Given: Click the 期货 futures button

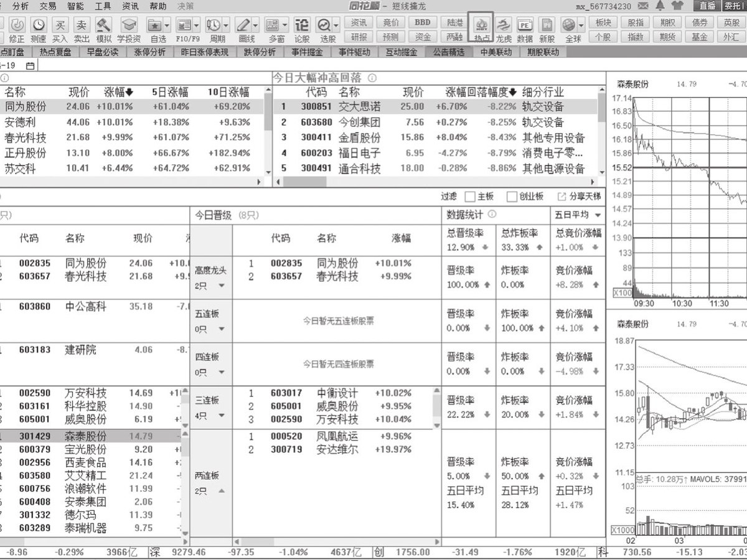Looking at the screenshot, I should click(x=667, y=37).
